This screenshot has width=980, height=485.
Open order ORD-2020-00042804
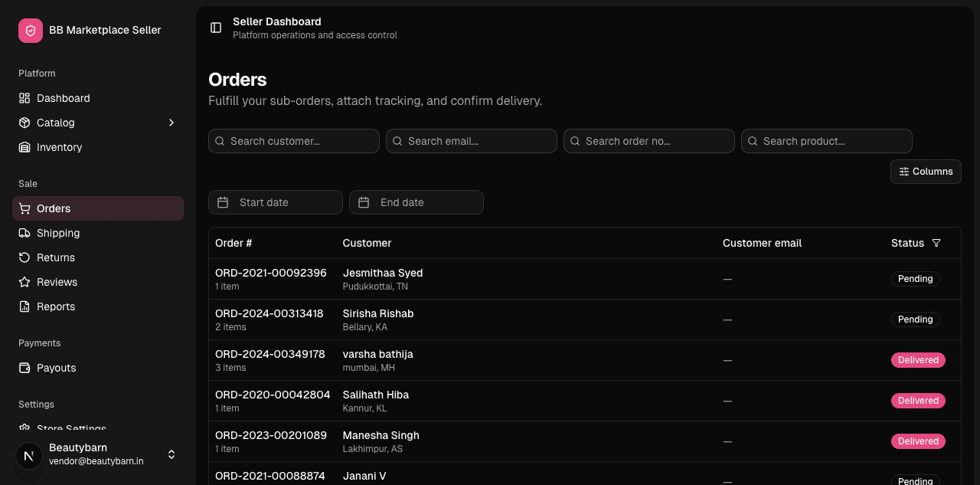click(273, 395)
